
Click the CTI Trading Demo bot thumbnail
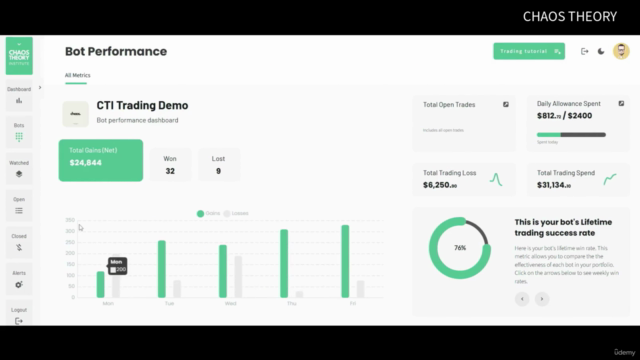click(76, 114)
